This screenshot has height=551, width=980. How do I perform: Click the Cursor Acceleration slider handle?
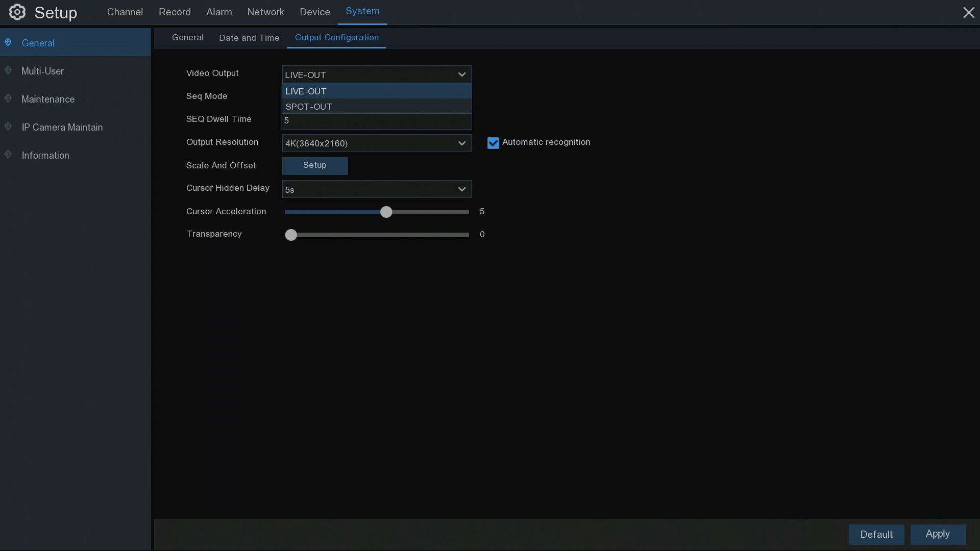[x=386, y=212]
